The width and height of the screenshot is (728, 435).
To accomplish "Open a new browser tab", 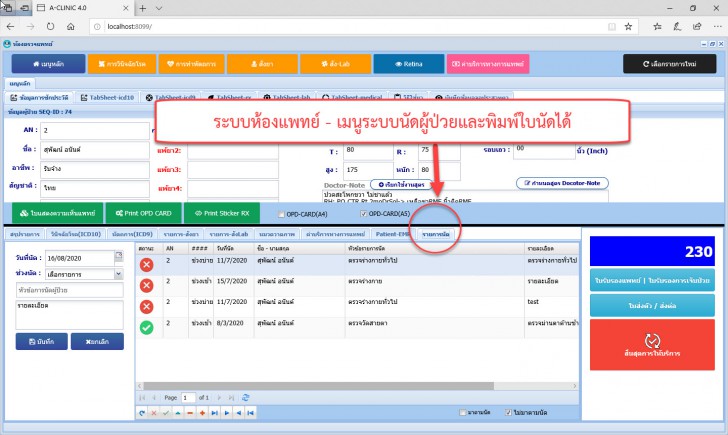I will 143,8.
